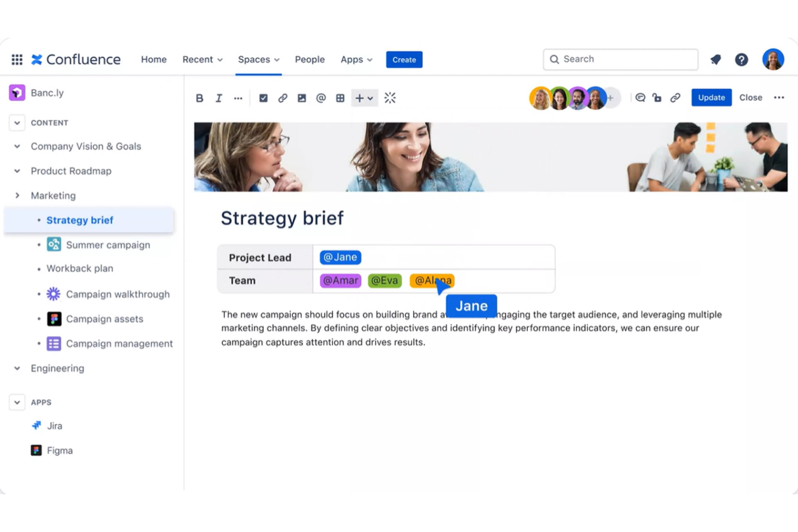Open the help menu
This screenshot has width=798, height=532.
(741, 59)
